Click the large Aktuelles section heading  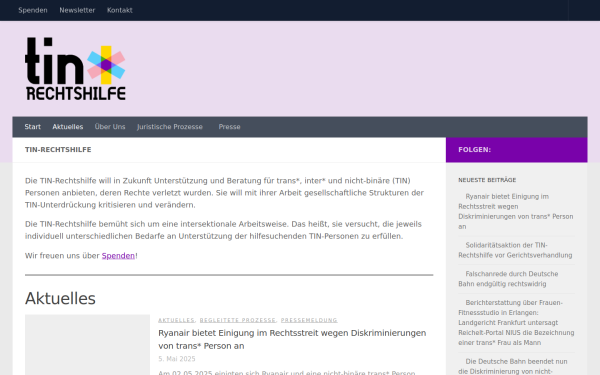tap(60, 298)
